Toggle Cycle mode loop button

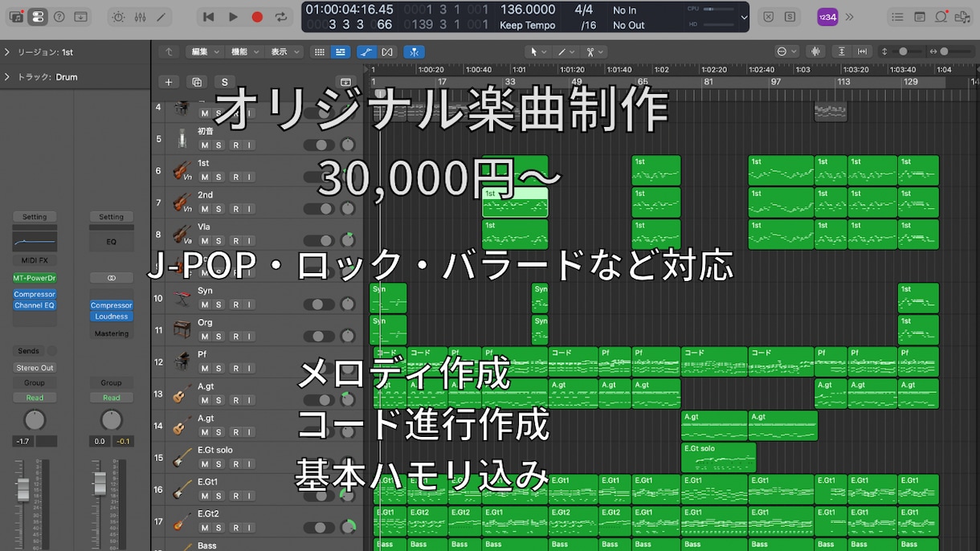tap(281, 17)
